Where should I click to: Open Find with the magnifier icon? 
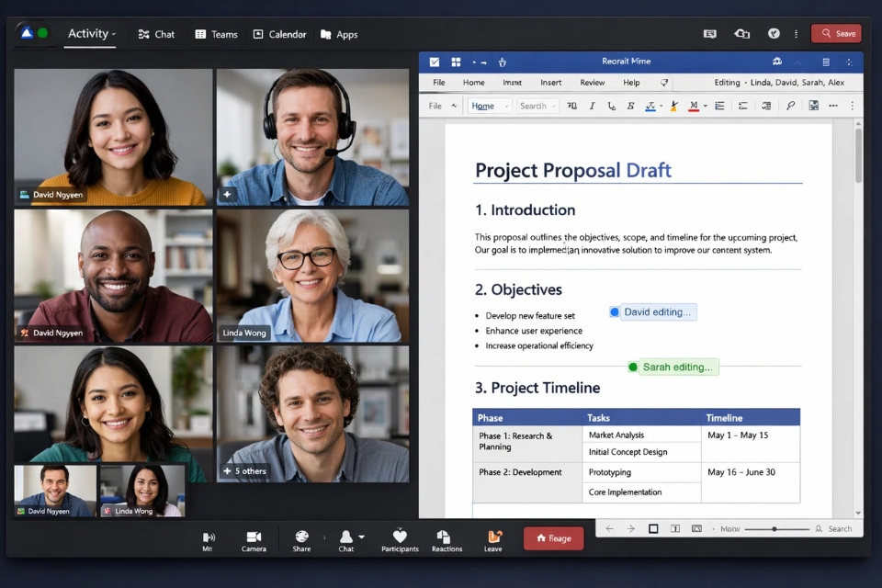pyautogui.click(x=792, y=107)
